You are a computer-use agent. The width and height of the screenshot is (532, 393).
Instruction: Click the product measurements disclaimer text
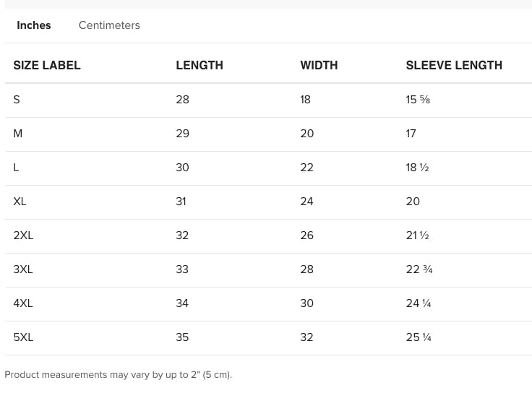[x=119, y=375]
